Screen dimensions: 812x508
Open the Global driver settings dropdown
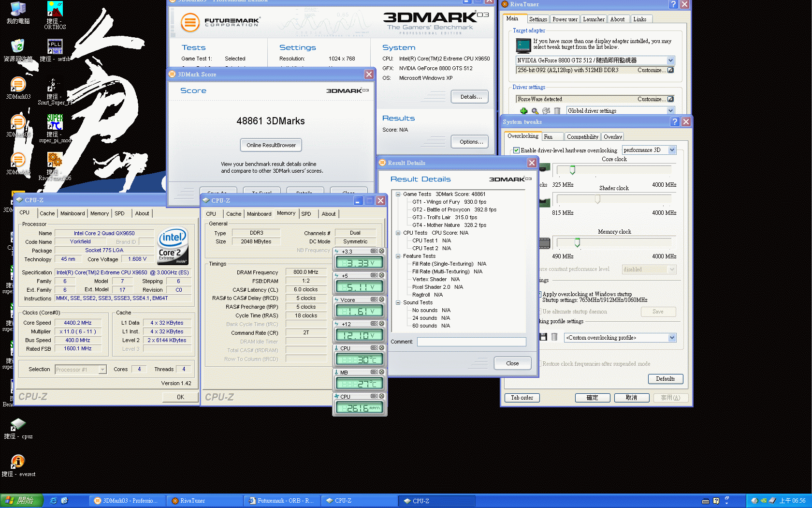click(x=670, y=111)
